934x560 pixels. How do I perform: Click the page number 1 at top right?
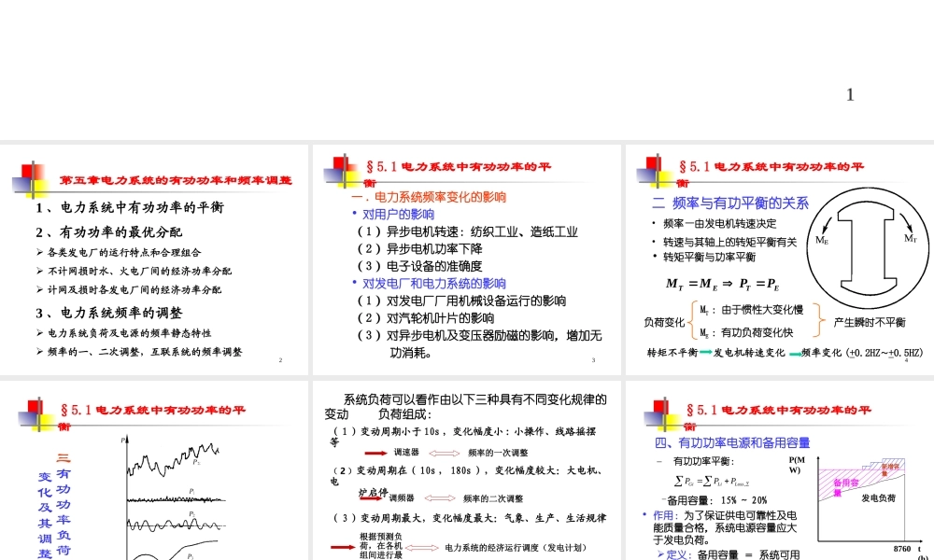click(x=850, y=94)
